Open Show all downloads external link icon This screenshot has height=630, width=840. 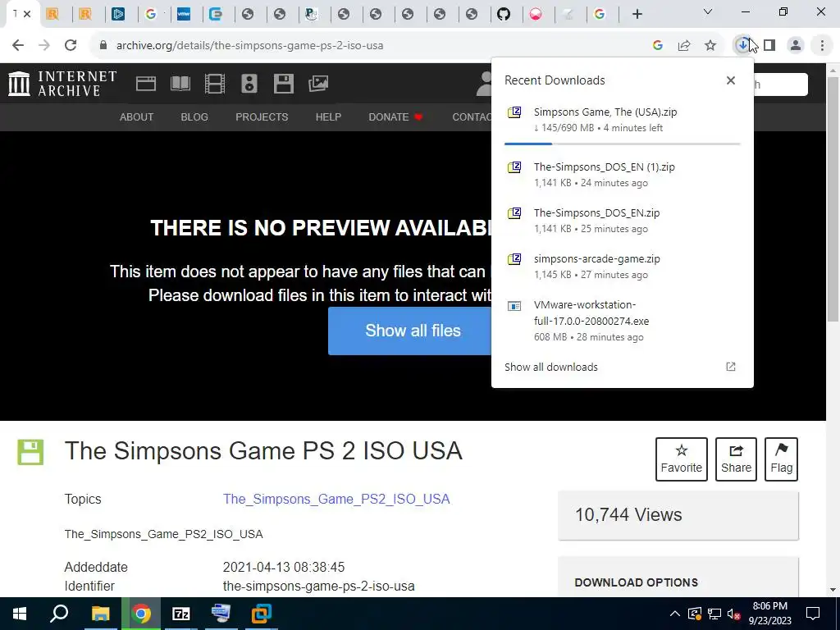(x=731, y=367)
